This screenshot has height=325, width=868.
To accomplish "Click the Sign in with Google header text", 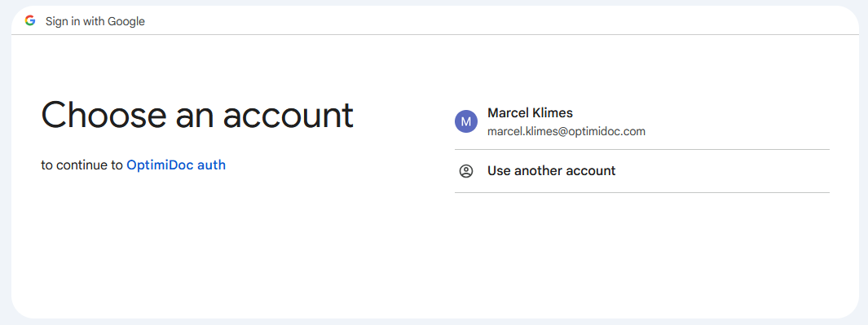I will 95,22.
